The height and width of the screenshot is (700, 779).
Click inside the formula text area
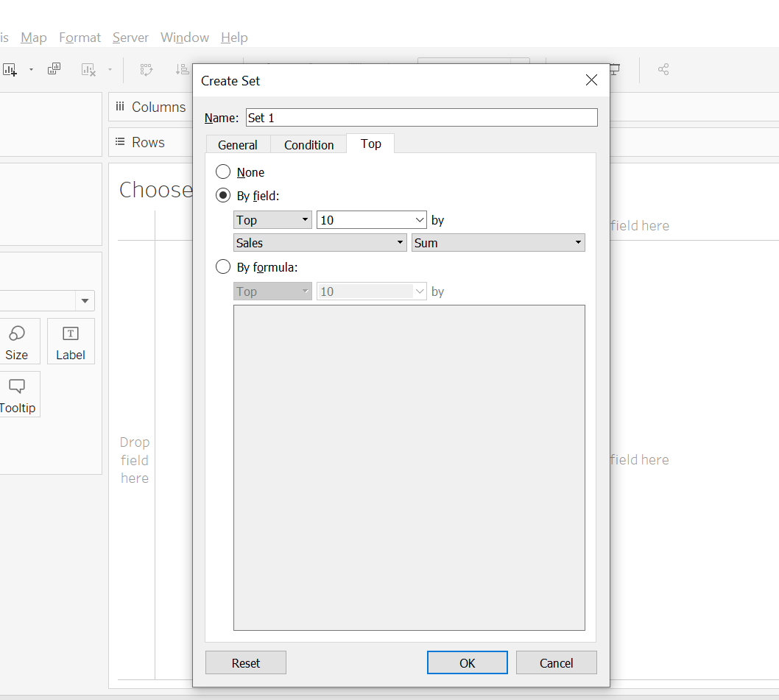click(x=409, y=467)
